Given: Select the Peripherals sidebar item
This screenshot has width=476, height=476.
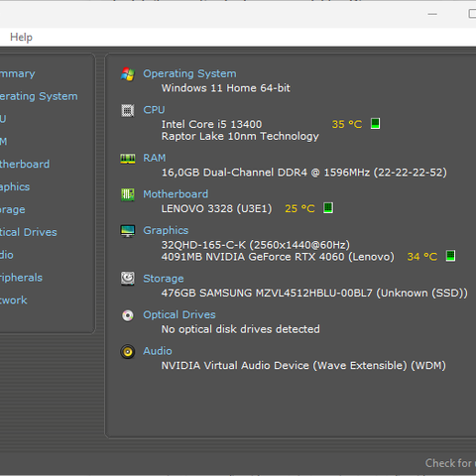Looking at the screenshot, I should [x=21, y=278].
